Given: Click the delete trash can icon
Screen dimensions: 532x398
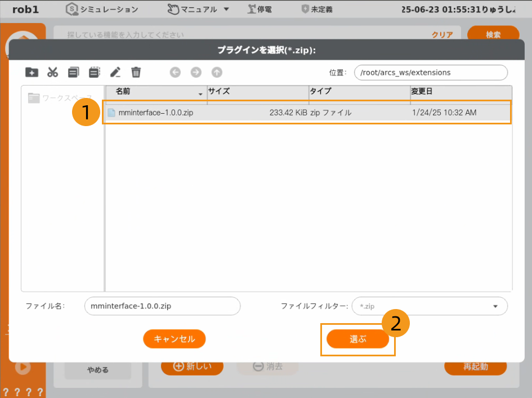Looking at the screenshot, I should tap(136, 72).
